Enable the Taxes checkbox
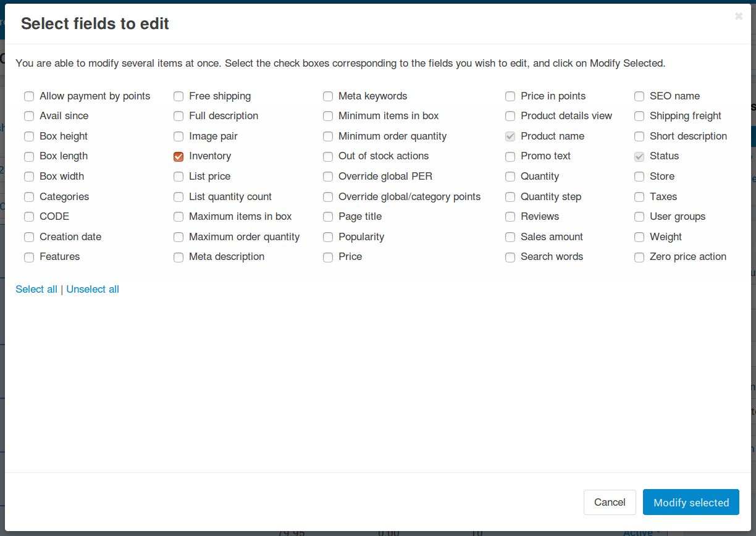The image size is (756, 536). pos(639,197)
